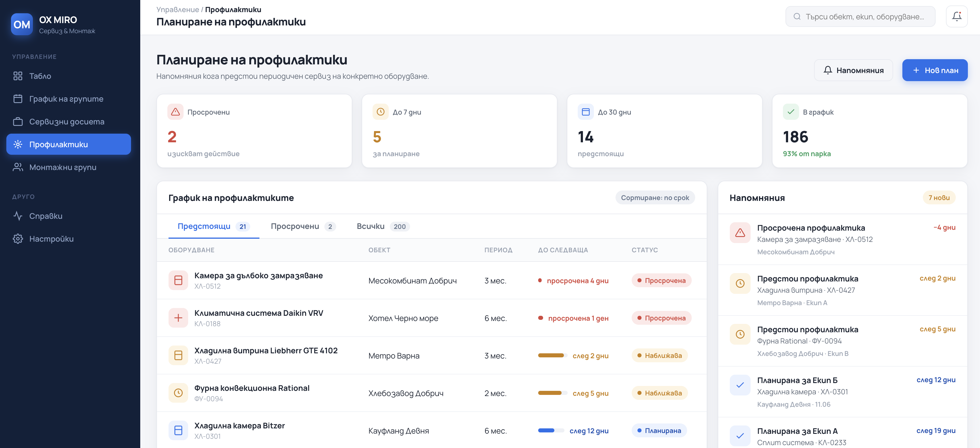This screenshot has width=980, height=448.
Task: Click the freezer icon beside ХЛ-0512 row
Action: point(178,281)
